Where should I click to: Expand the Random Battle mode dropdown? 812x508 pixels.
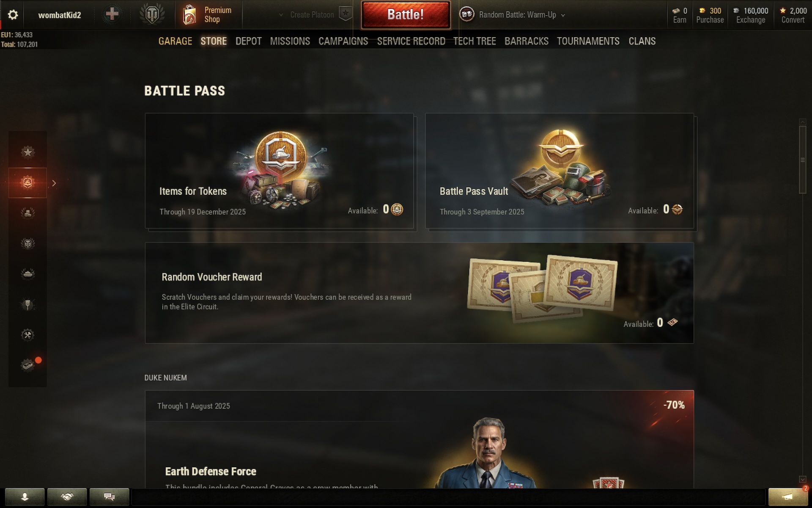pos(563,15)
